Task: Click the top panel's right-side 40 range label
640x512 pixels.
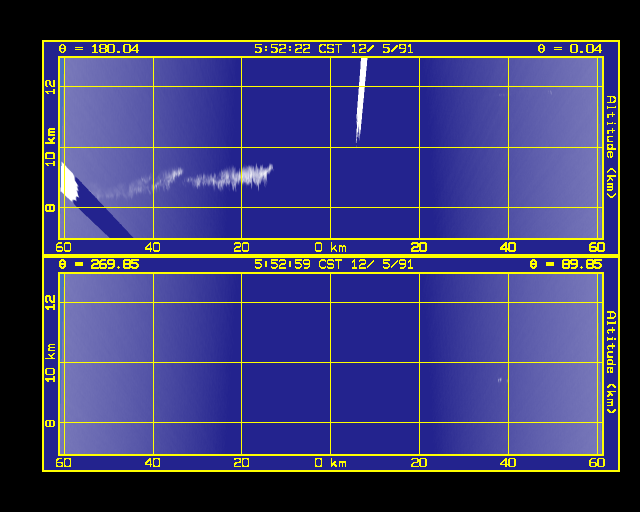Action: (x=508, y=247)
